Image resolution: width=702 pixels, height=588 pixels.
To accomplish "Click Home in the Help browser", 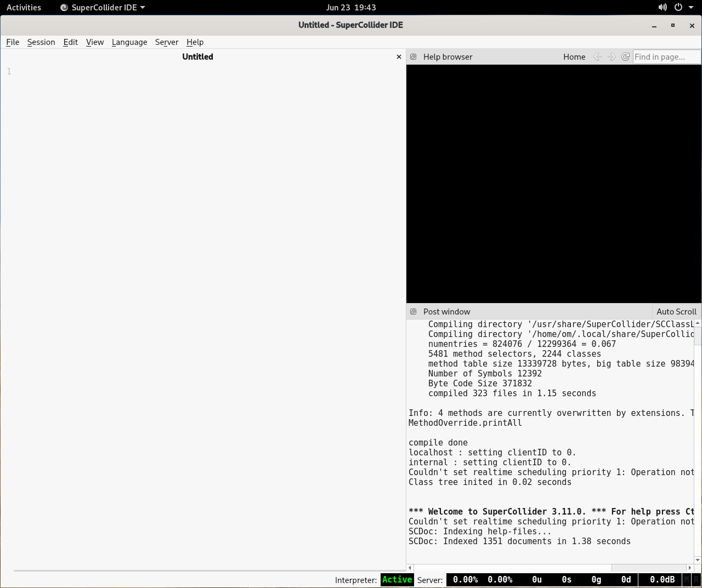I will 574,56.
